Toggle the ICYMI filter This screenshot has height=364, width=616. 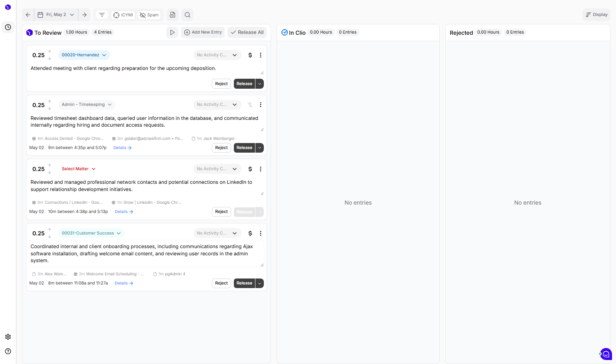123,15
